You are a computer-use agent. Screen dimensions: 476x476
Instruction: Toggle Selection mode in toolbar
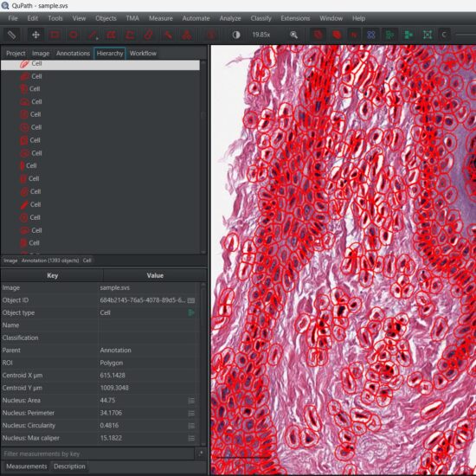point(211,35)
